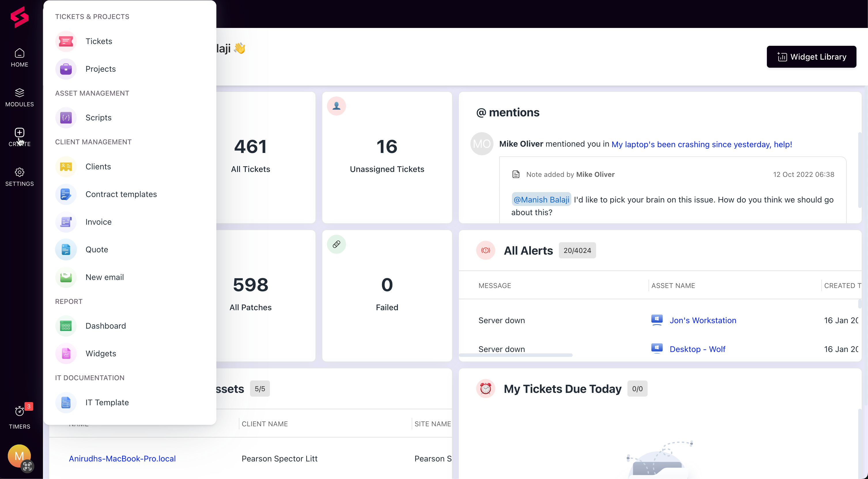868x479 pixels.
Task: Click the assets 5/5 count badge
Action: [x=260, y=389]
